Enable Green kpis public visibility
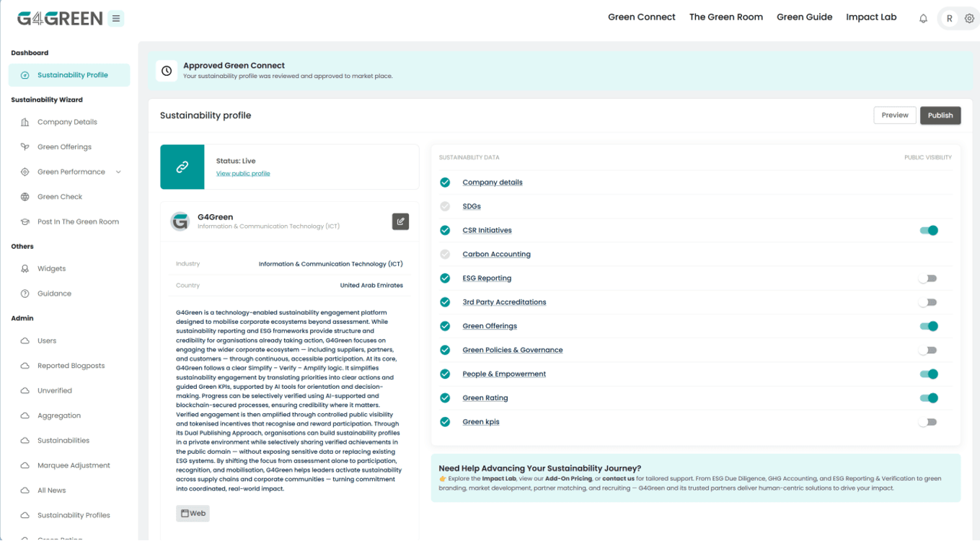This screenshot has height=541, width=980. (x=928, y=422)
